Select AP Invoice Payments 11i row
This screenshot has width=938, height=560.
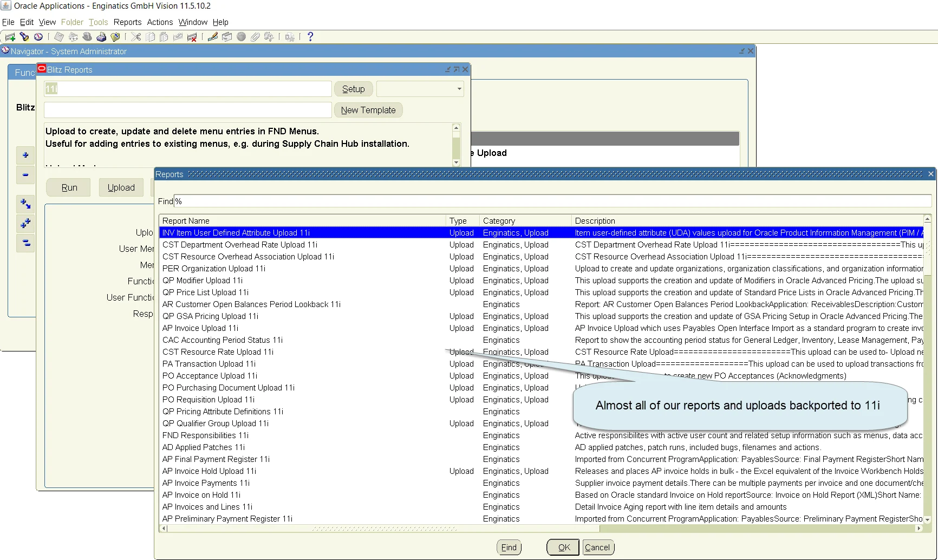tap(542, 483)
